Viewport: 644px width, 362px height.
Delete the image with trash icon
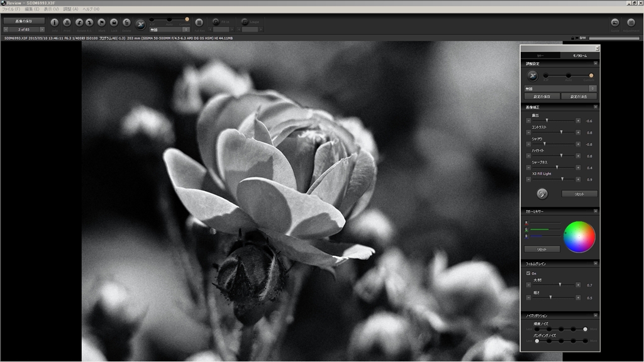pos(126,23)
